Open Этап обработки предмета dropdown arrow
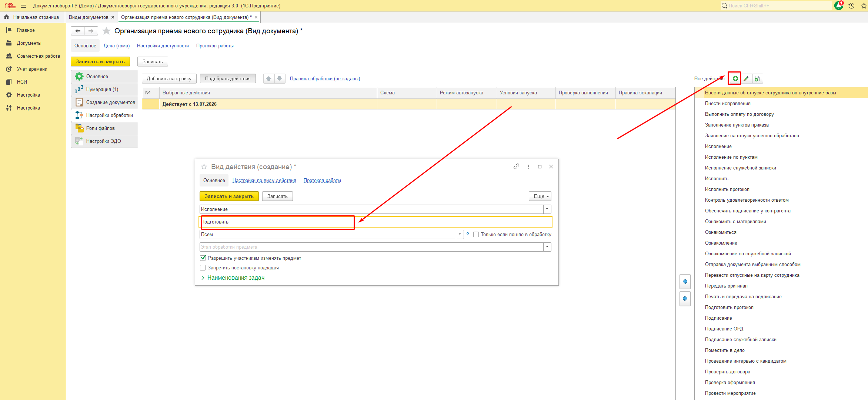The width and height of the screenshot is (868, 400). (547, 247)
